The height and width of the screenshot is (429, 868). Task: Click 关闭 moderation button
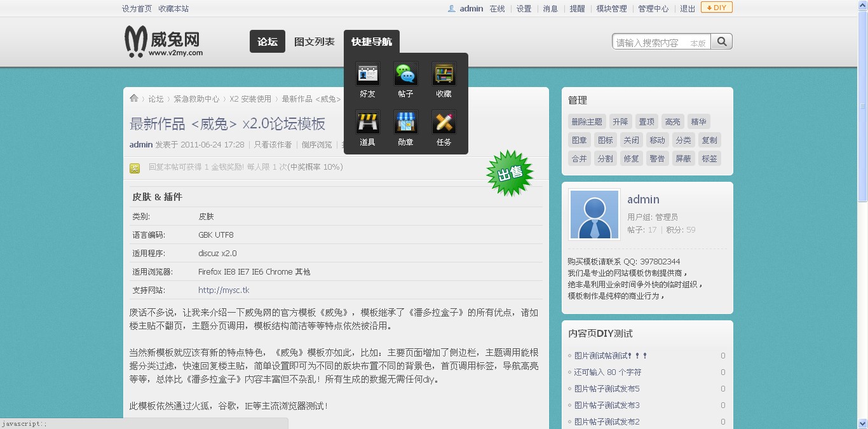[x=632, y=140]
